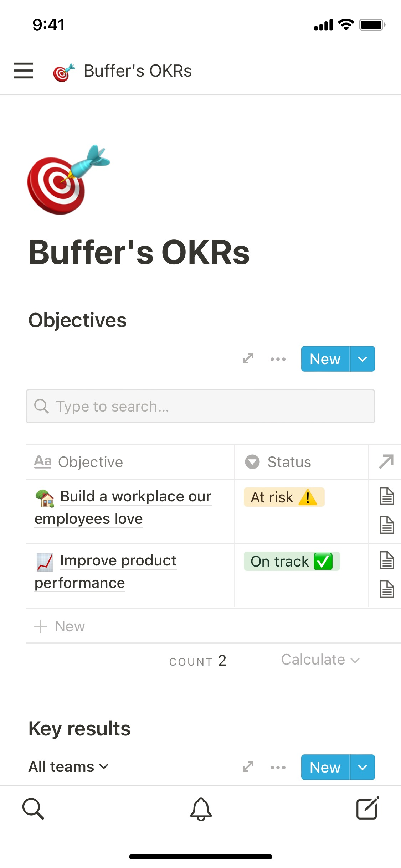Expand Objectives database to full page
The width and height of the screenshot is (401, 868).
tap(248, 358)
